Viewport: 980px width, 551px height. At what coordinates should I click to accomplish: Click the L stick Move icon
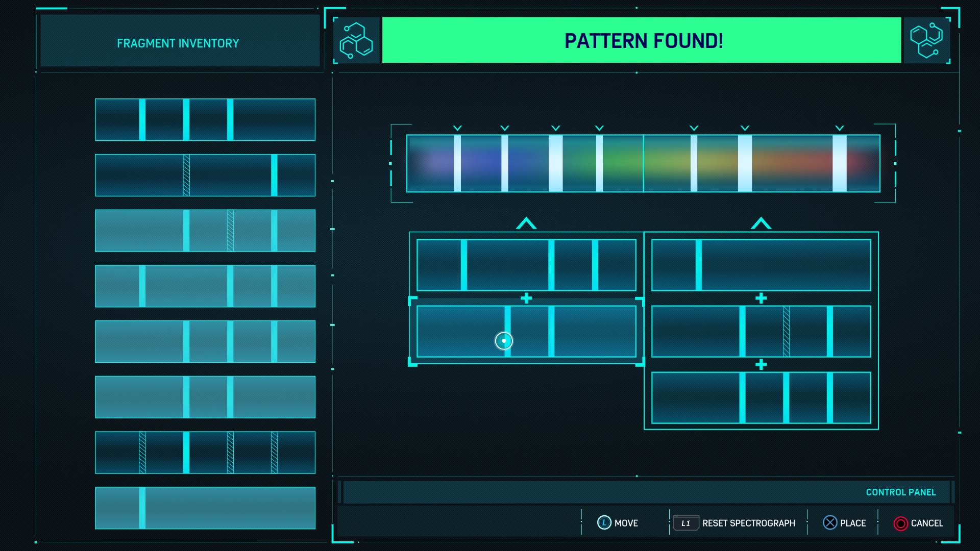click(604, 523)
